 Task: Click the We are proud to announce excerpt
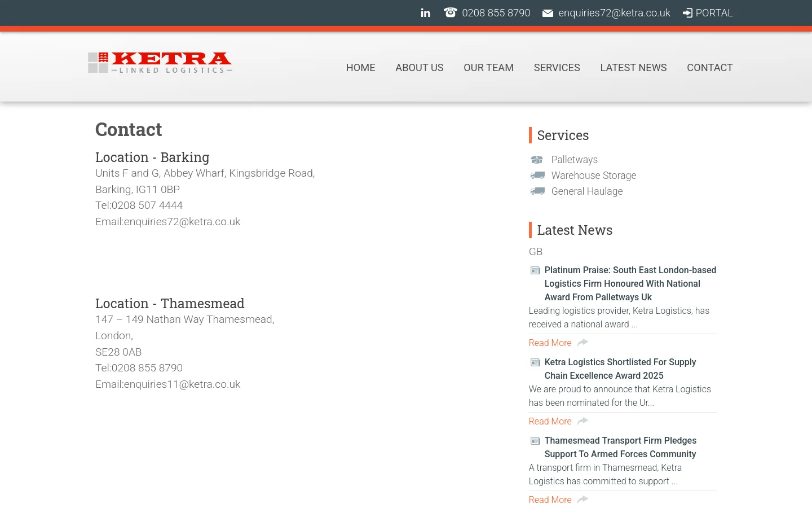coord(620,396)
